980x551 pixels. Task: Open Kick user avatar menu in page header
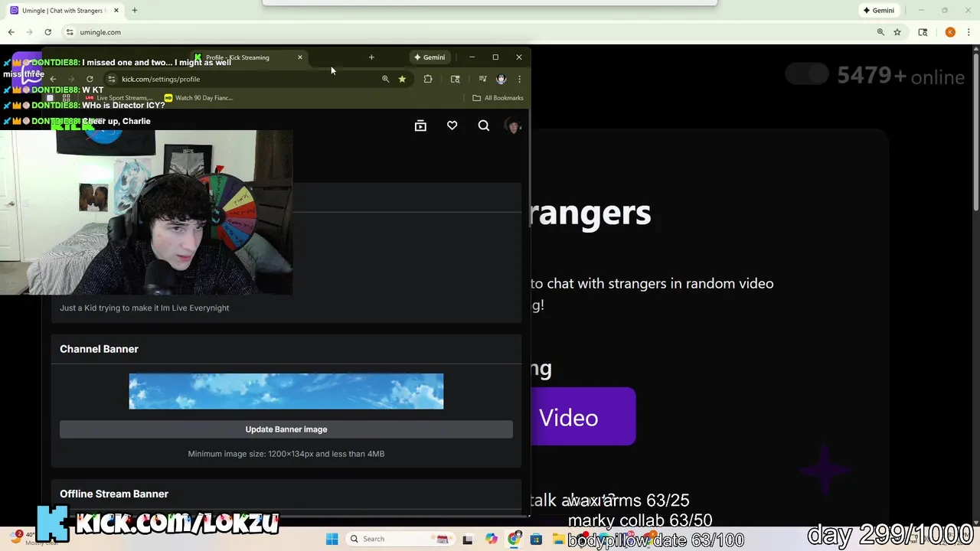[513, 126]
